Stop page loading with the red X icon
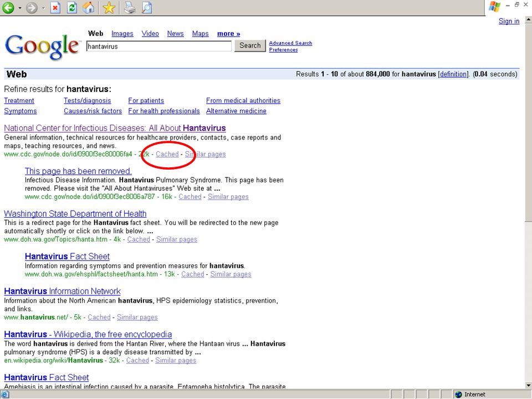 tap(55, 7)
